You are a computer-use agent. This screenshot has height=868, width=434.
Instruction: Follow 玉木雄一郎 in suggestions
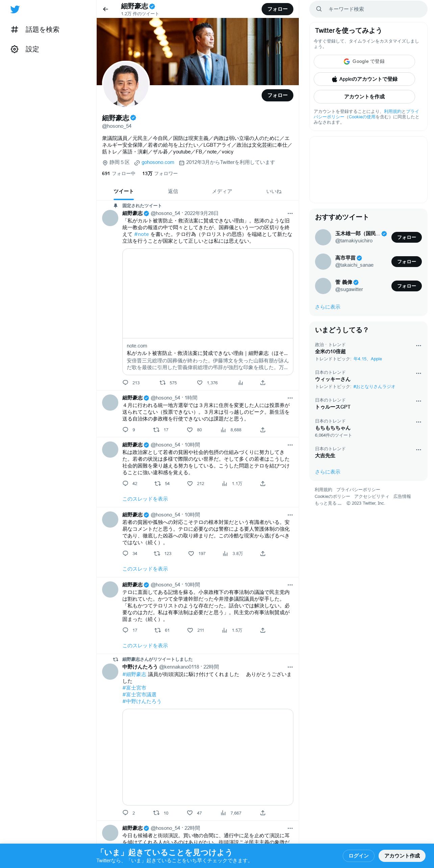click(x=406, y=237)
